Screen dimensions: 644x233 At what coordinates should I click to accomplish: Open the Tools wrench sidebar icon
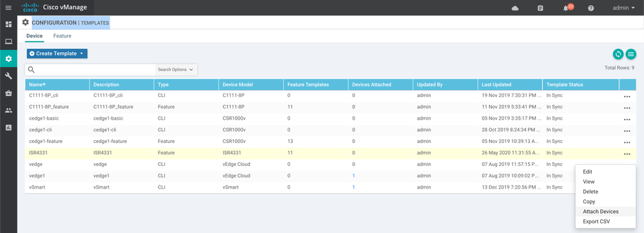pos(8,76)
